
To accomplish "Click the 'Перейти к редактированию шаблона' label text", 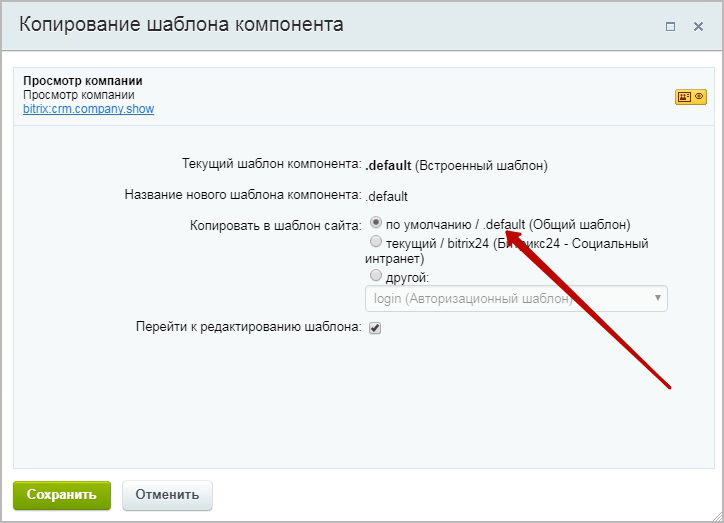I will pyautogui.click(x=248, y=327).
